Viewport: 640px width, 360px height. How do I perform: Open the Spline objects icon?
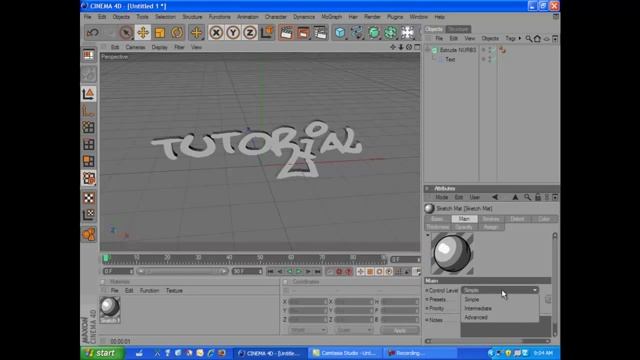click(x=357, y=33)
